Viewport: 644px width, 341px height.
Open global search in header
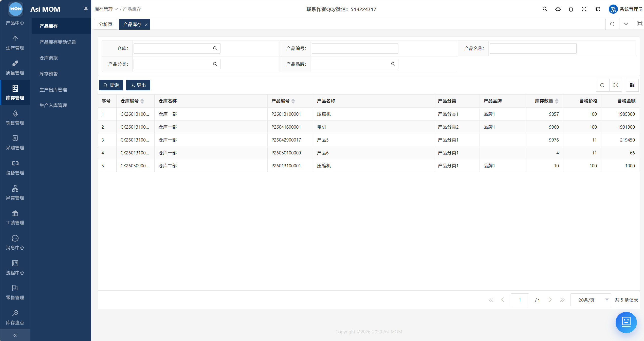(545, 9)
